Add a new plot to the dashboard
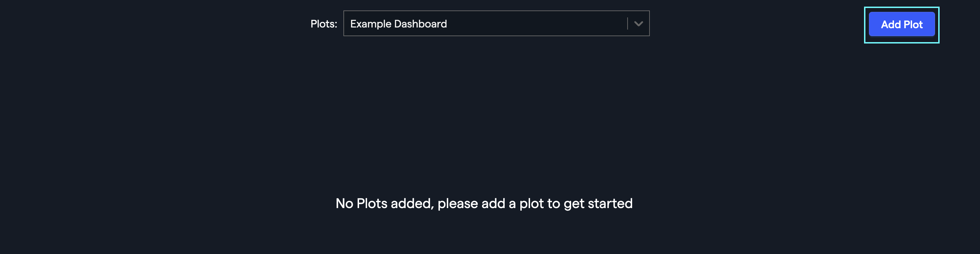This screenshot has width=980, height=254. pyautogui.click(x=901, y=24)
